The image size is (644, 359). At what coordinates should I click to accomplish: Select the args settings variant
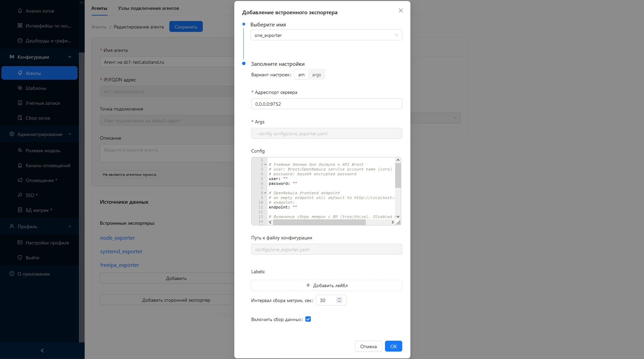[x=317, y=75]
